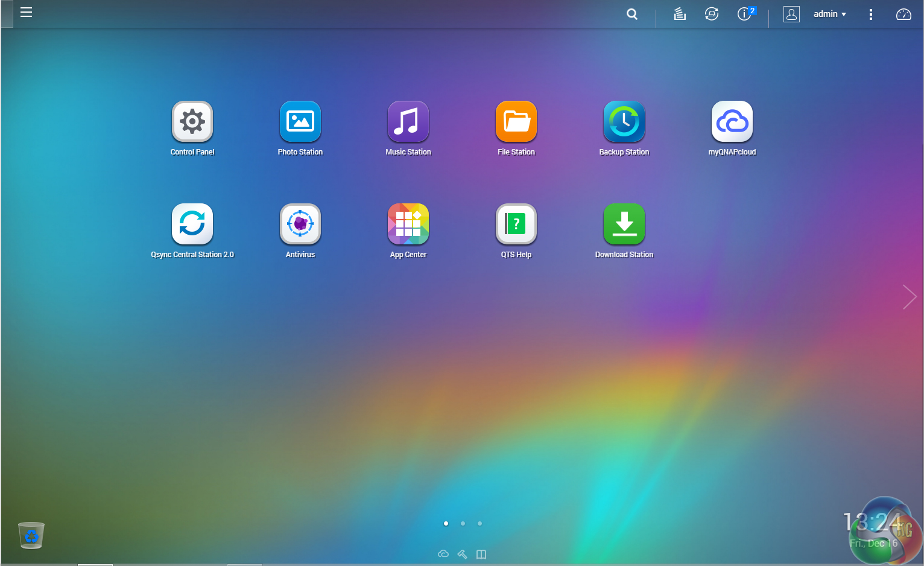Image resolution: width=924 pixels, height=566 pixels.
Task: Open the three-dot more options menu
Action: (x=870, y=14)
